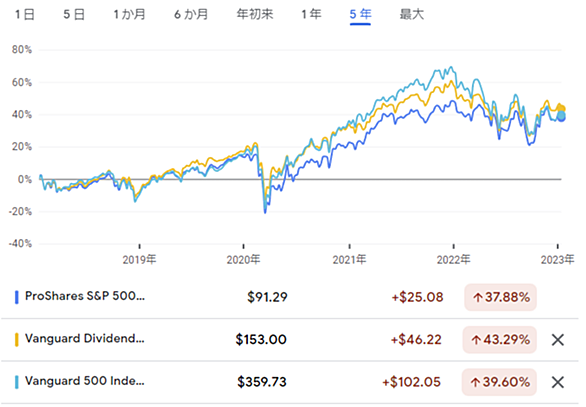This screenshot has width=586, height=407.
Task: Click the $153.00 price value
Action: pyautogui.click(x=261, y=340)
